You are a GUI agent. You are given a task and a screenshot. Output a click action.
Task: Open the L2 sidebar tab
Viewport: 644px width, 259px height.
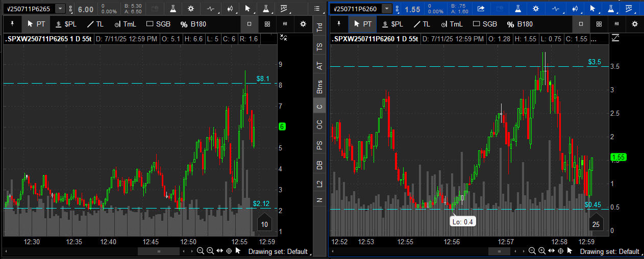pyautogui.click(x=319, y=183)
